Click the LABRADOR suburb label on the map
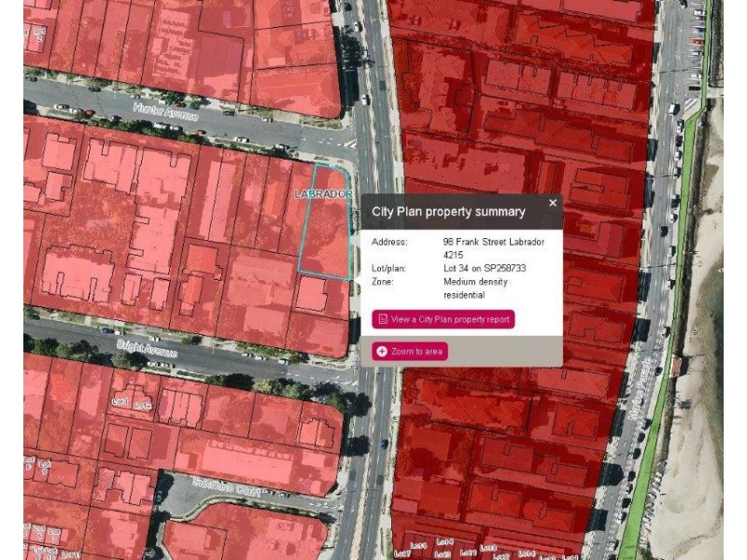The height and width of the screenshot is (560, 747). [323, 194]
